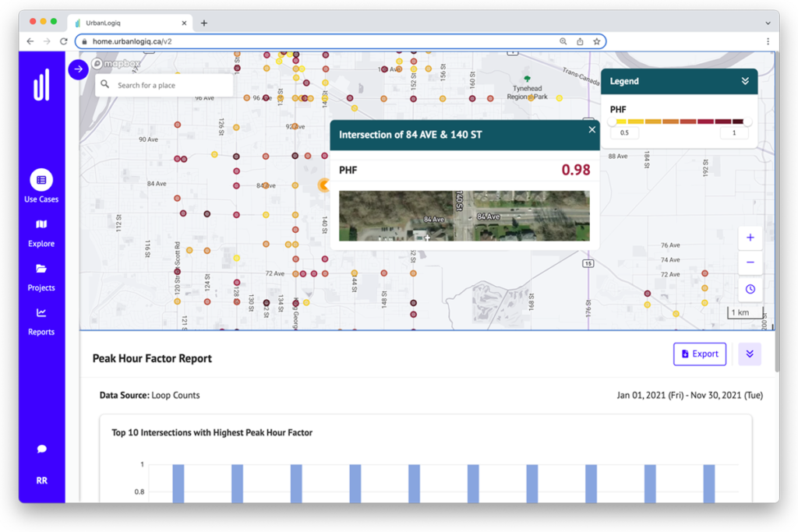This screenshot has width=798, height=532.
Task: Open the chat feedback bubble icon
Action: (x=41, y=449)
